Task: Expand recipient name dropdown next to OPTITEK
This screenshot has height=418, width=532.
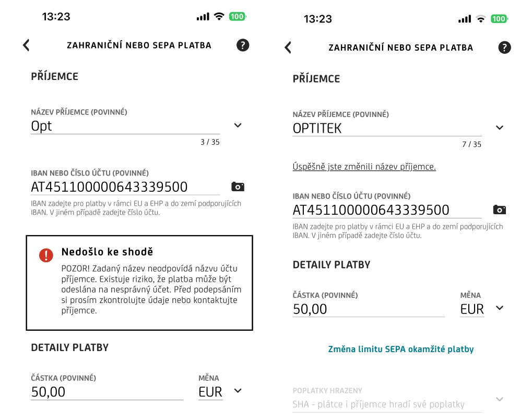Action: [x=499, y=128]
